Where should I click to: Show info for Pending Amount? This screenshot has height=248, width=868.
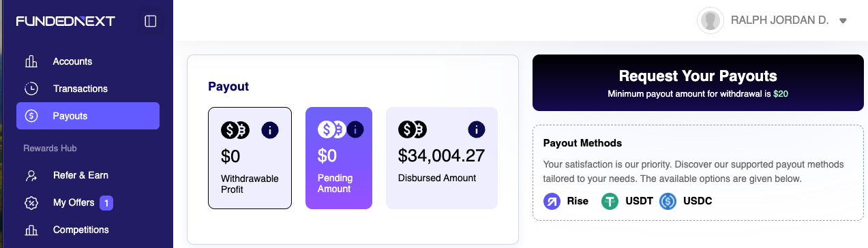tap(356, 129)
